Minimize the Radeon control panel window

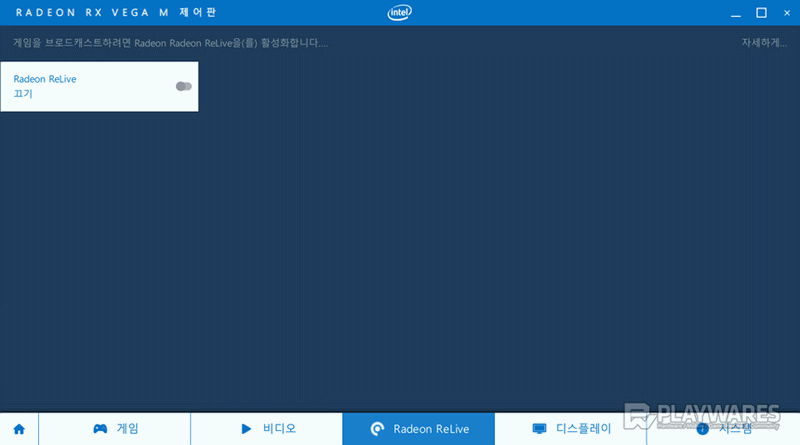tap(734, 13)
